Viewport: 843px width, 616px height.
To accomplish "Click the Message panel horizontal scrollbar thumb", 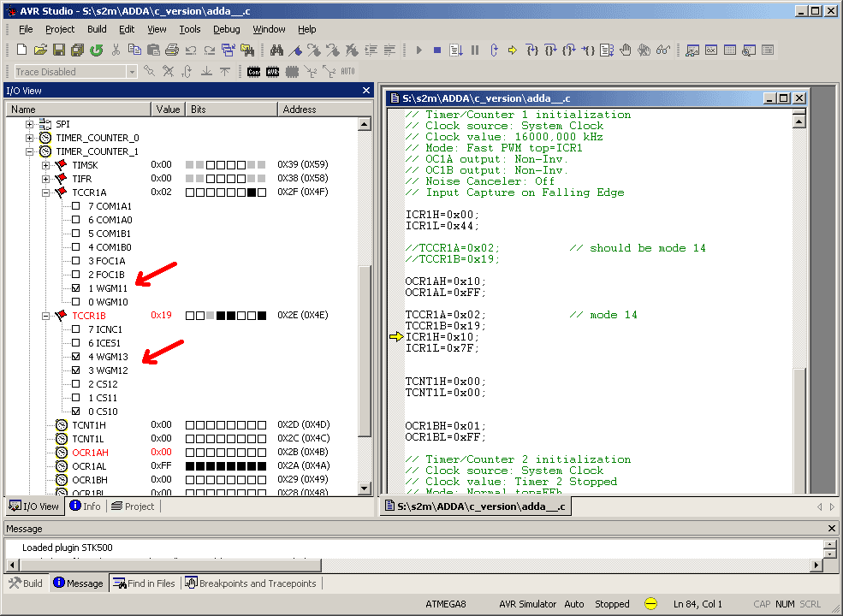I will tap(170, 565).
